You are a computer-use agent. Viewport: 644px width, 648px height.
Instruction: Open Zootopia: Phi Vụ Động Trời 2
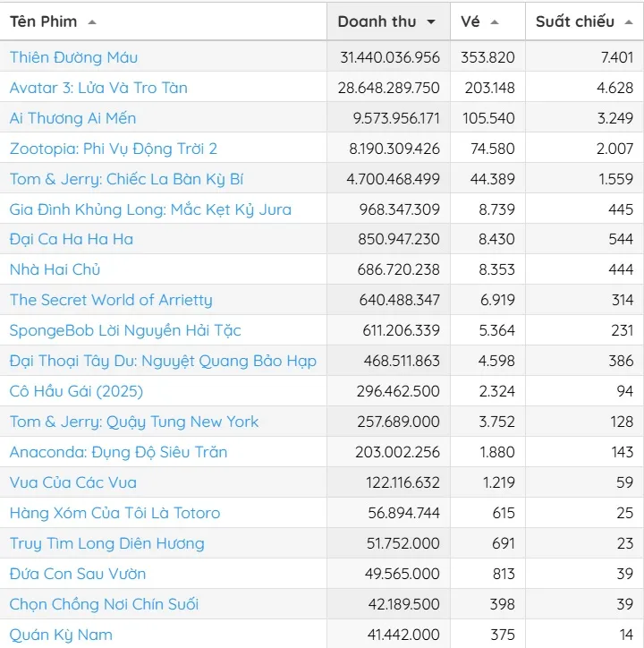coord(114,149)
